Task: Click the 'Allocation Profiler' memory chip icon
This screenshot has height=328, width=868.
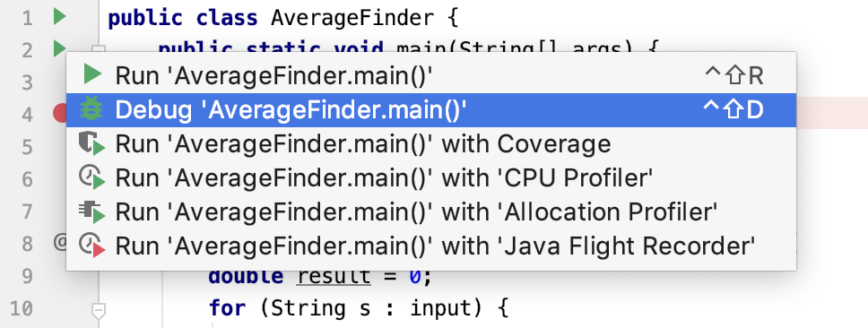Action: [x=91, y=211]
